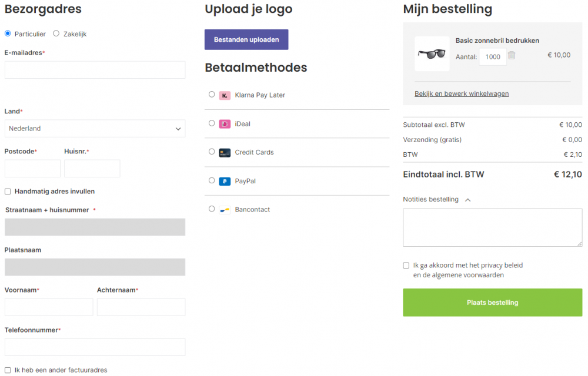
Task: Click the PayPal logo icon
Action: [225, 182]
